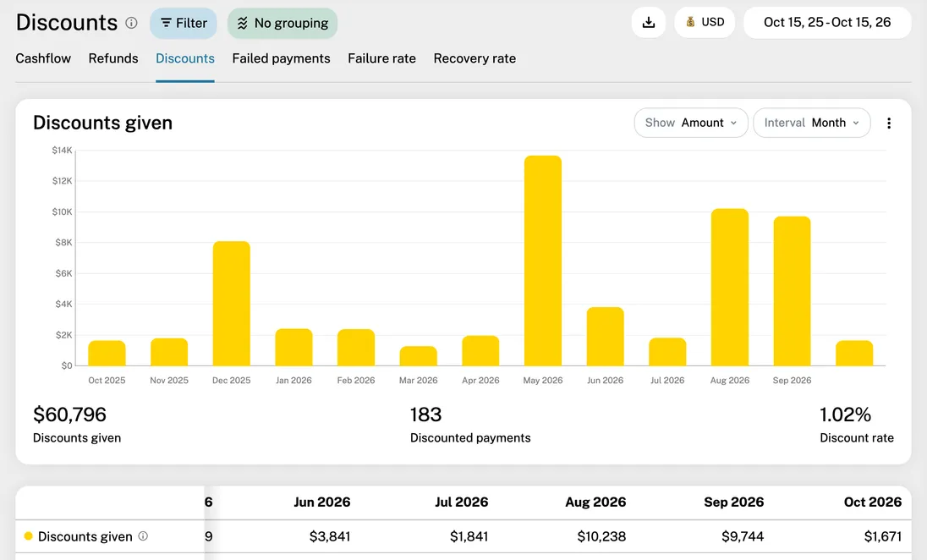Click the Jul 2026 table column header
927x560 pixels.
tap(462, 502)
